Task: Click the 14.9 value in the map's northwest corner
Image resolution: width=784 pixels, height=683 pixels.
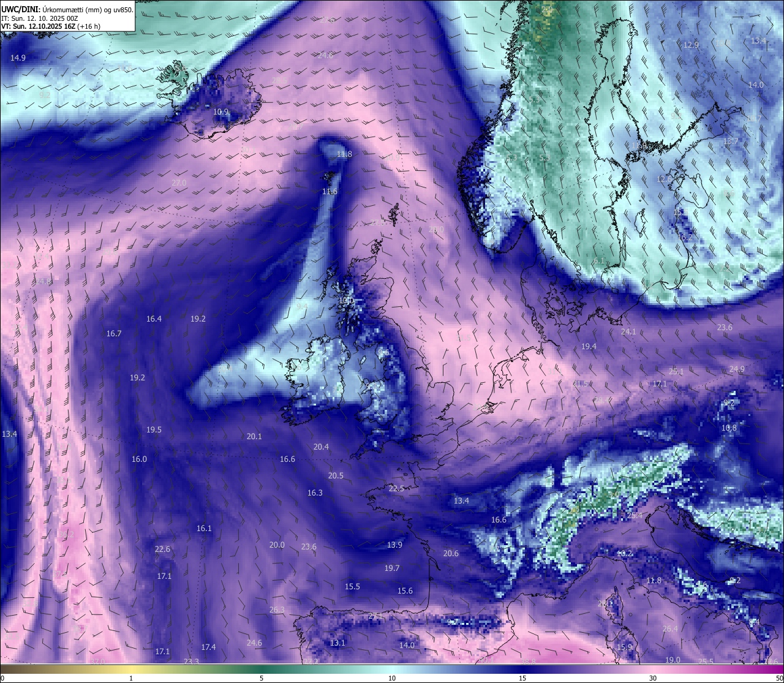Action: click(x=18, y=58)
